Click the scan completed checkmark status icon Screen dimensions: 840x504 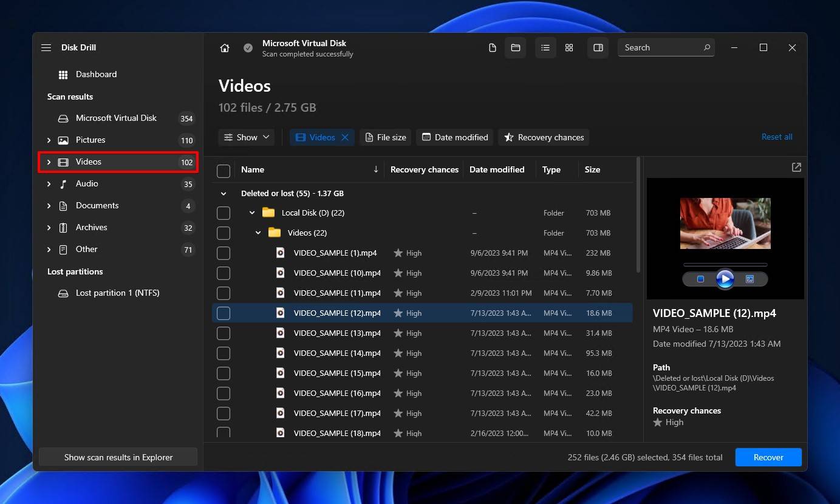coord(248,48)
